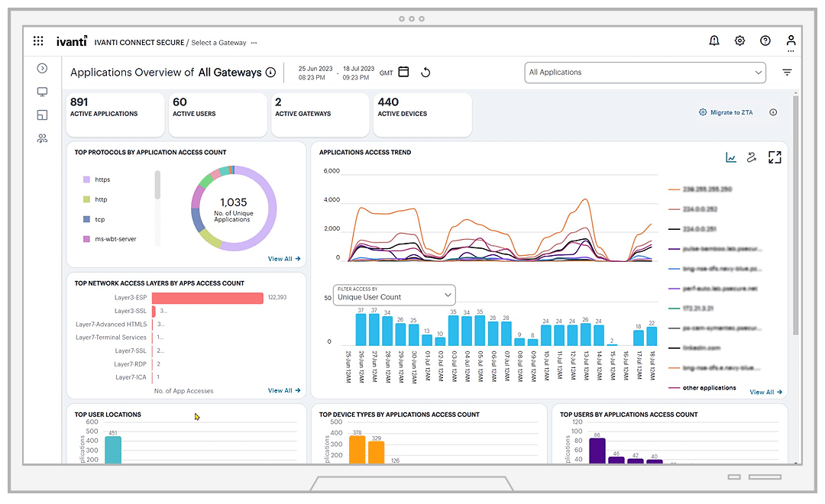Click the orange bar labeled 378 in Device Types
Image resolution: width=825 pixels, height=504 pixels.
357,449
